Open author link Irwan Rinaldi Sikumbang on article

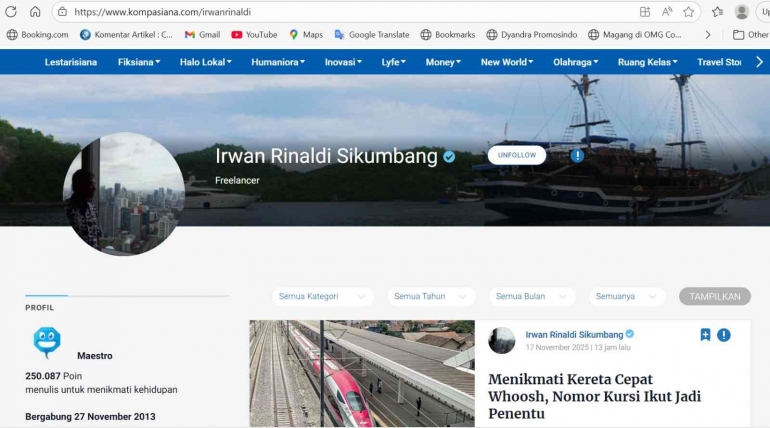(x=574, y=335)
